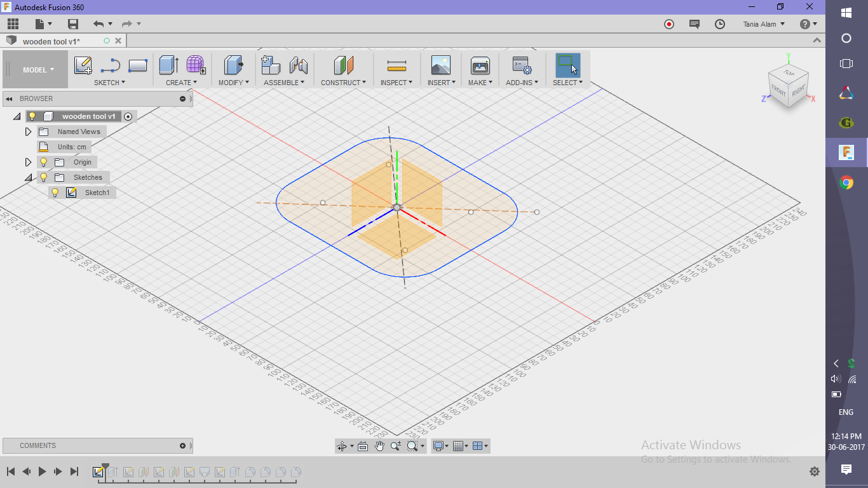The width and height of the screenshot is (868, 488).
Task: Click the 3D Print make icon
Action: 480,65
